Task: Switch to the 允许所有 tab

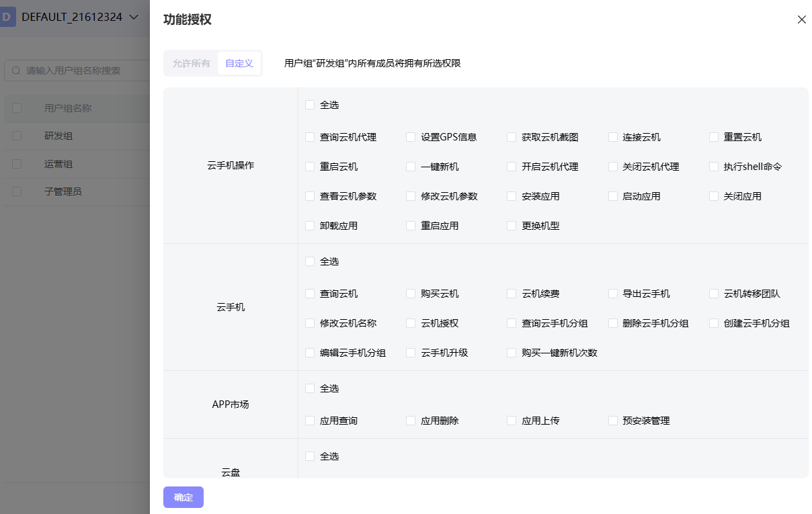Action: 191,63
